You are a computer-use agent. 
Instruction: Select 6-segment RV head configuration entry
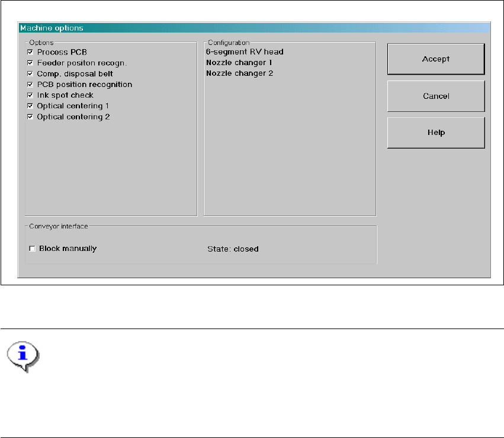tap(245, 51)
